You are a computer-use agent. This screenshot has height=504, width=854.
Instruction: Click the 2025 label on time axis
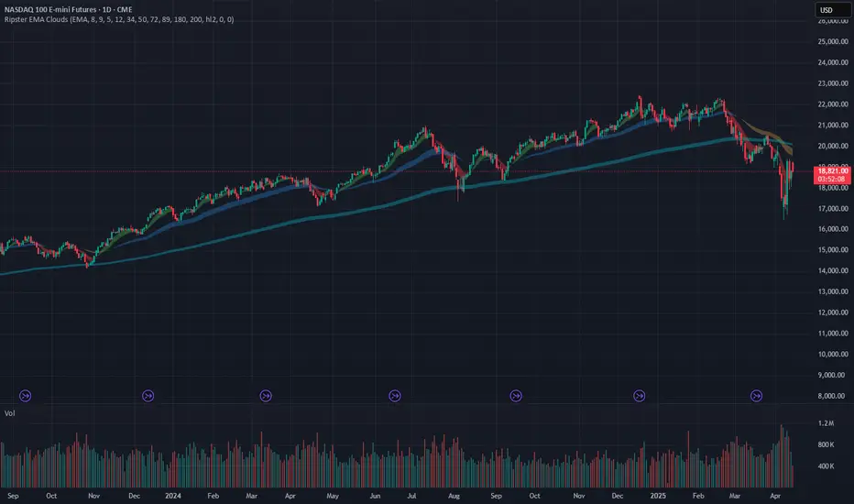[658, 496]
